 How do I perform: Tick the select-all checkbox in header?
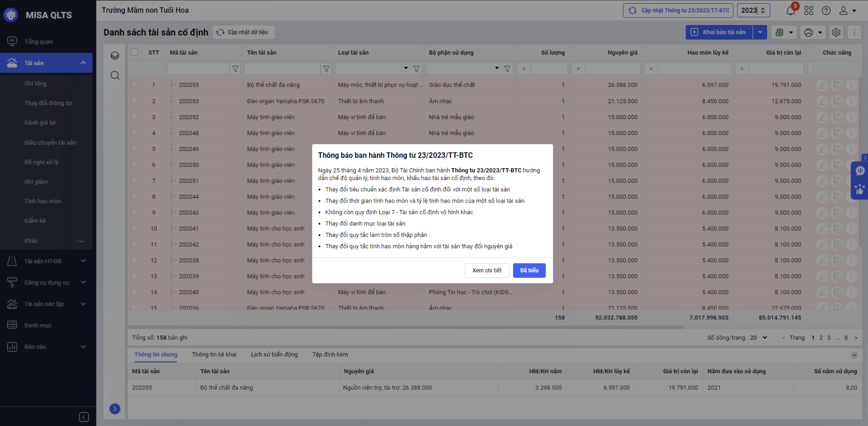(135, 52)
